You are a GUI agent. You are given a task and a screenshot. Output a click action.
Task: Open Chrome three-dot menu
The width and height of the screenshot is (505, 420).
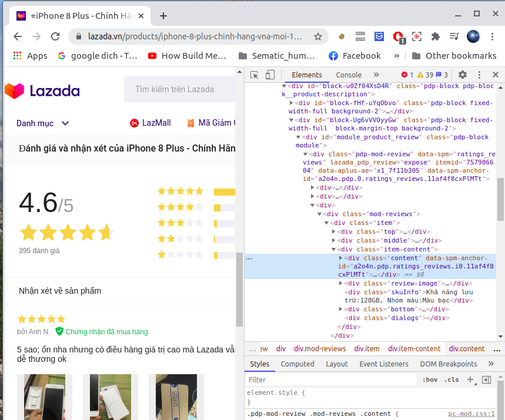[492, 36]
